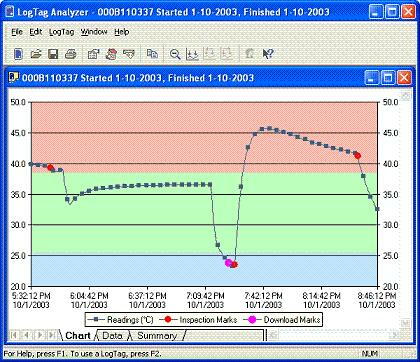Click the peak reading point above 45°C
This screenshot has width=420, height=362.
[x=269, y=128]
